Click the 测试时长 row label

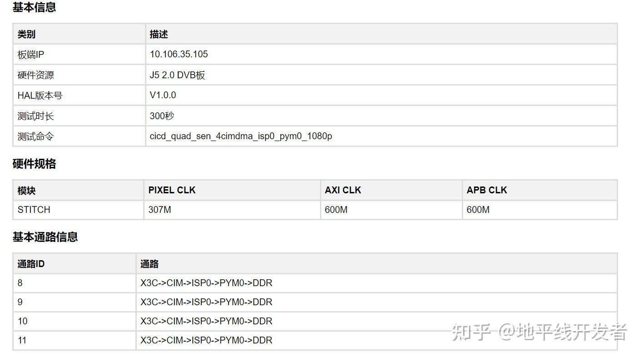(35, 116)
